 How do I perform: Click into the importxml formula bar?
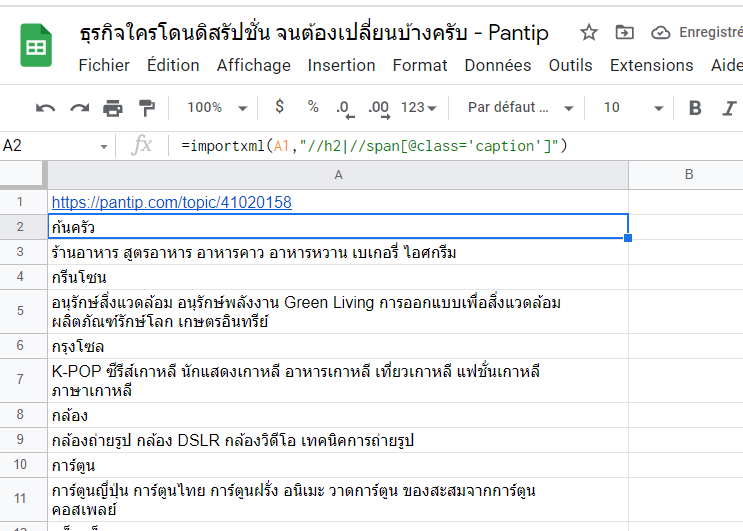(455, 146)
